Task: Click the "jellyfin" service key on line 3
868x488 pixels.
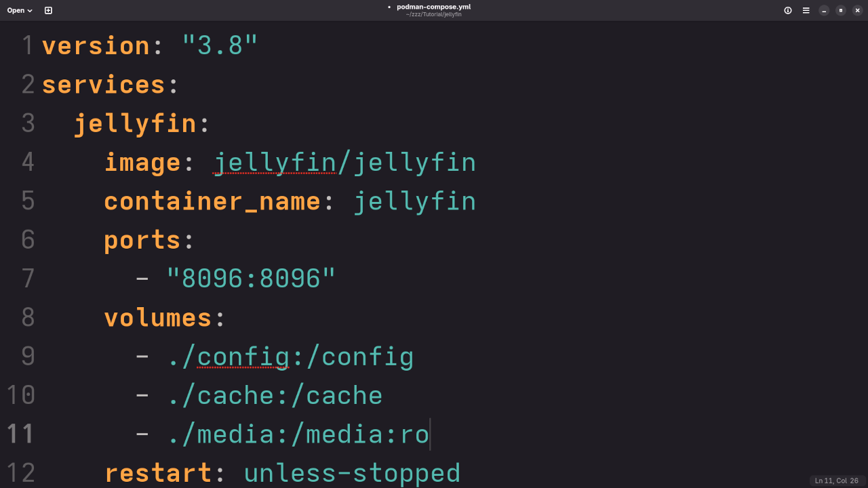Action: [x=135, y=124]
